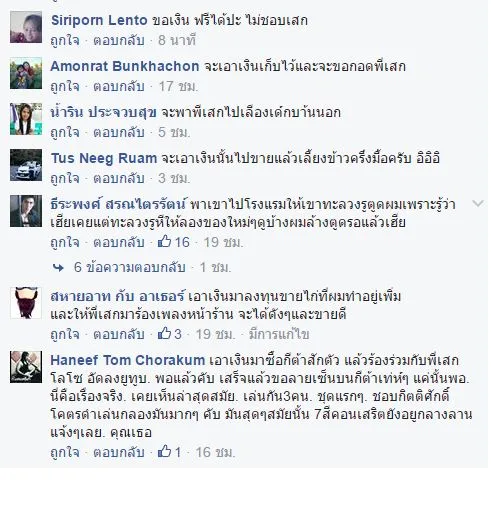Like Amonrat Bunkhachon's comment with ถูกใจ
Viewport: 491px width, 508px height.
pyautogui.click(x=65, y=87)
